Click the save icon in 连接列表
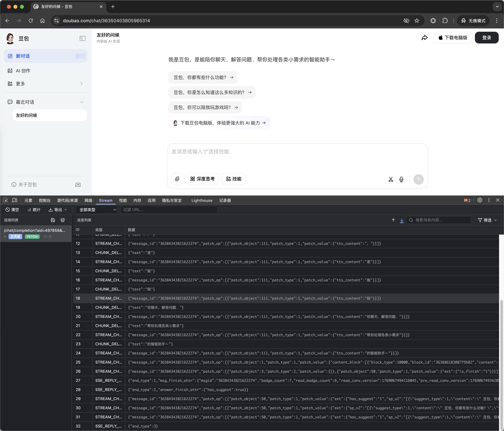 click(53, 220)
